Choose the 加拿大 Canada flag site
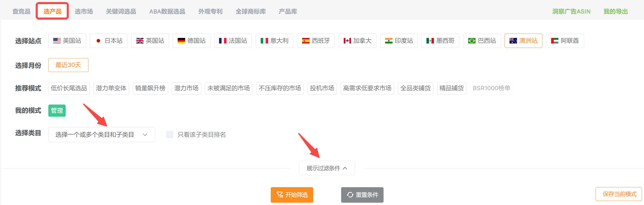This screenshot has height=205, width=644. click(358, 41)
